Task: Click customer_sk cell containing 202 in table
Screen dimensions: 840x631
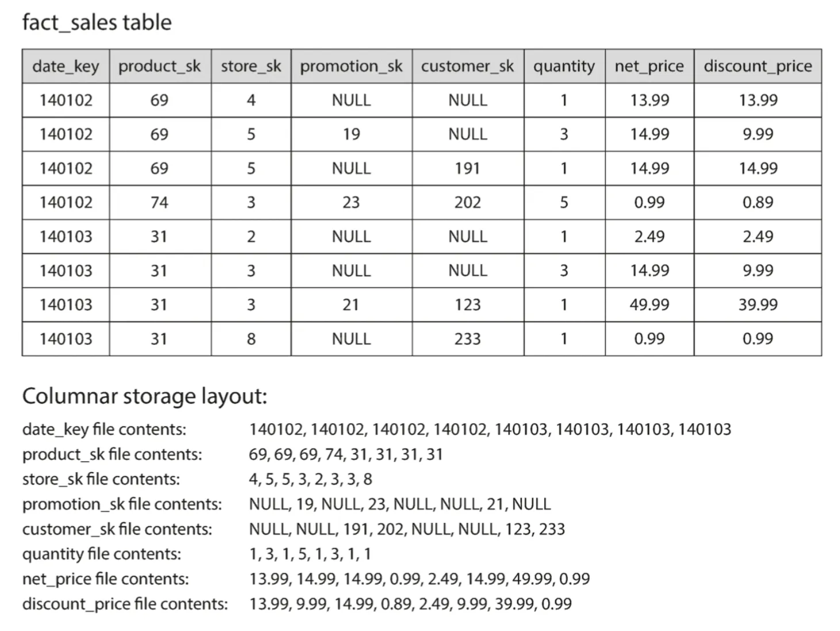Action: (467, 203)
